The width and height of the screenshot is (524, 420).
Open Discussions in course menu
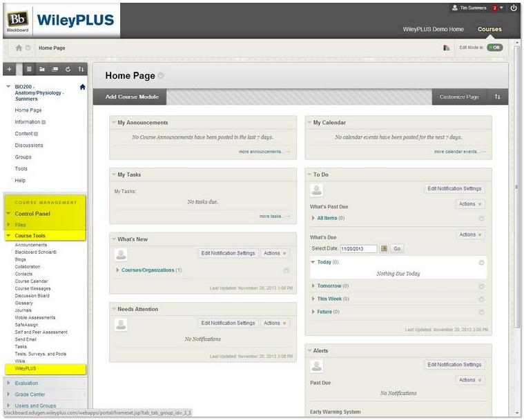click(29, 146)
